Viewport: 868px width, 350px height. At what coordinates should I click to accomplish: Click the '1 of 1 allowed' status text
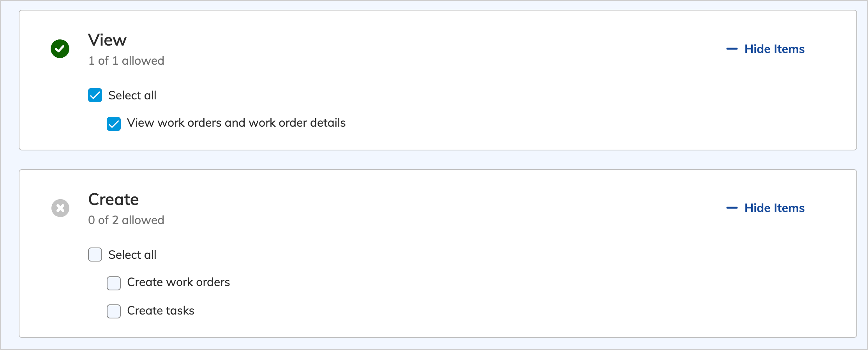126,61
